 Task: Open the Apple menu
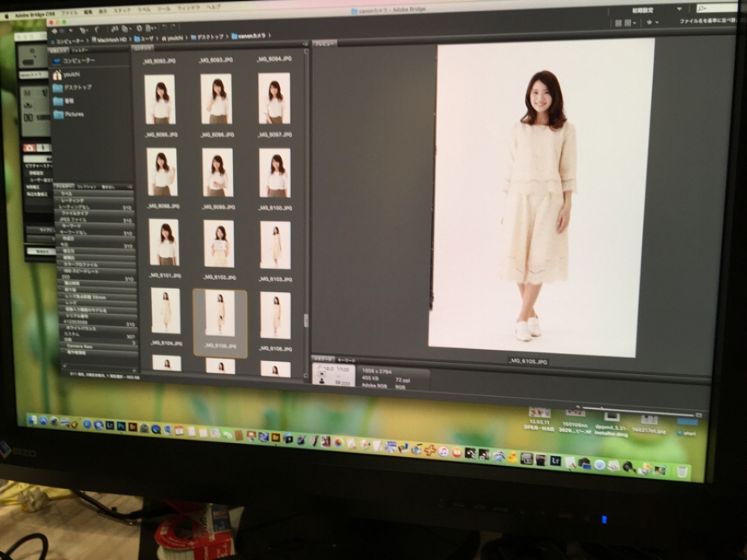6,15
